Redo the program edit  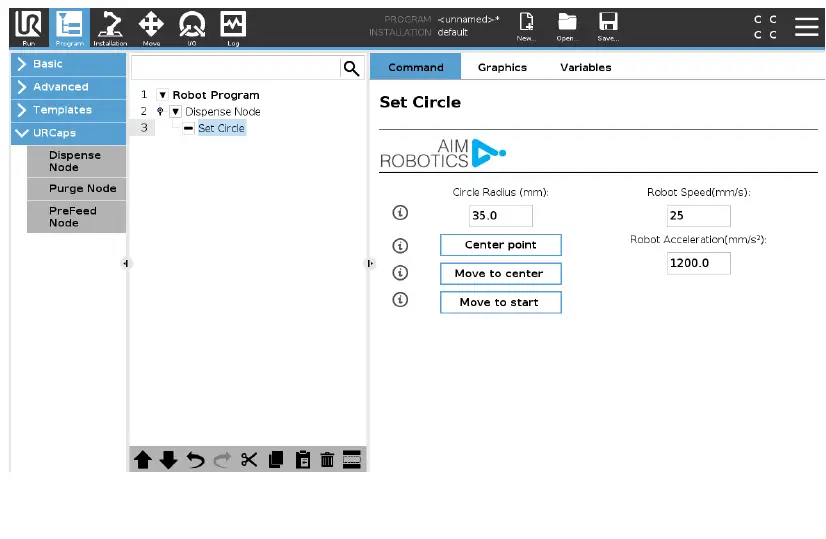pos(222,460)
